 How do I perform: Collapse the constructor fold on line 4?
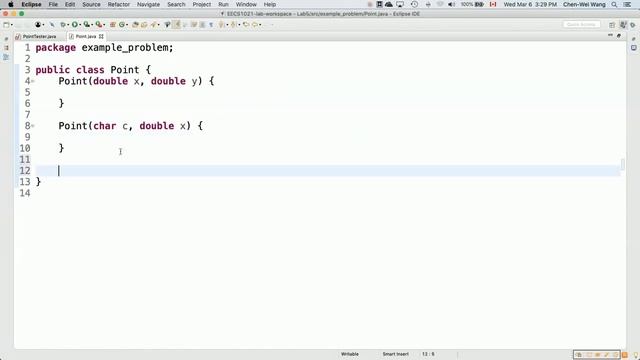[x=33, y=81]
